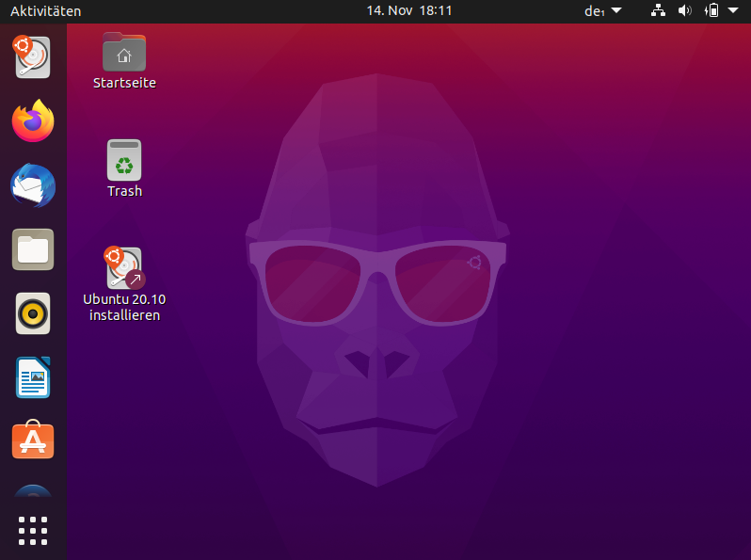This screenshot has height=560, width=751.
Task: Select the Startseite home folder desktop icon
Action: tap(124, 61)
